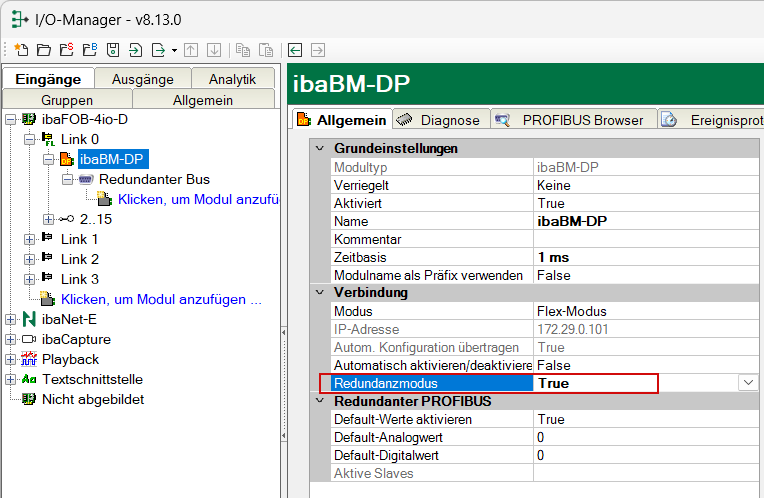Click the Modus value Flex-Modus

point(646,311)
